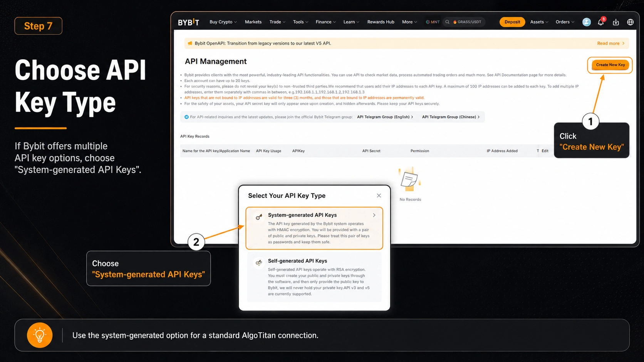644x362 pixels.
Task: Click the IP Address Added column header
Action: (x=502, y=151)
